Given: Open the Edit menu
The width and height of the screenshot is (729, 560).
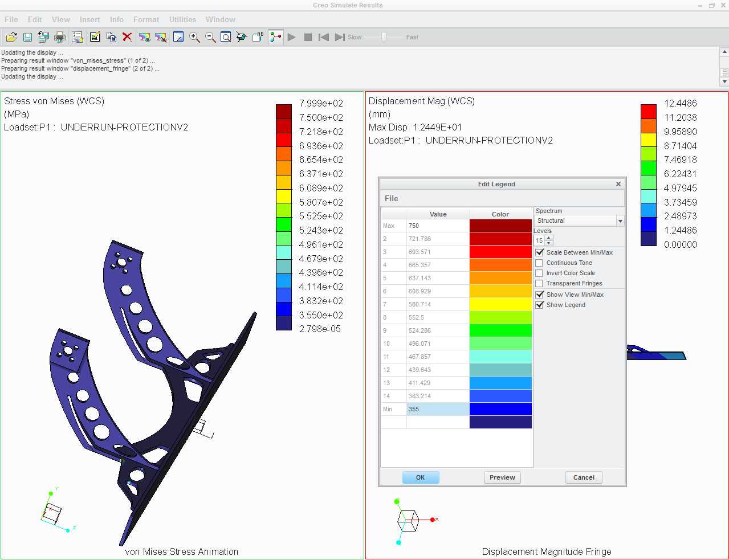Looking at the screenshot, I should coord(35,19).
